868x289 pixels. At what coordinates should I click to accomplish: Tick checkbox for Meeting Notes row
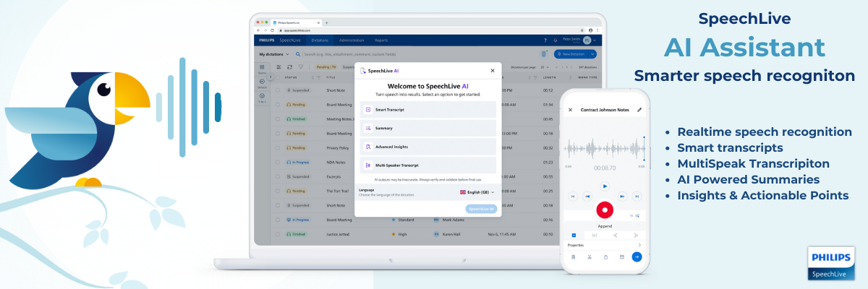pos(278,119)
